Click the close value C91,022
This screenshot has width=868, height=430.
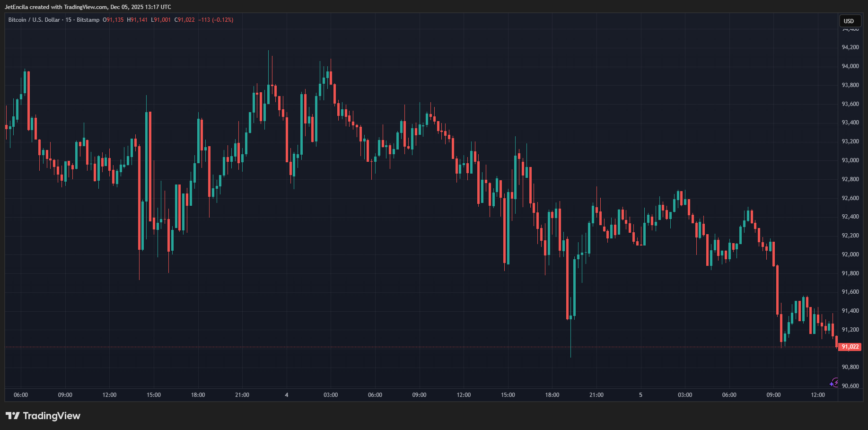point(185,20)
